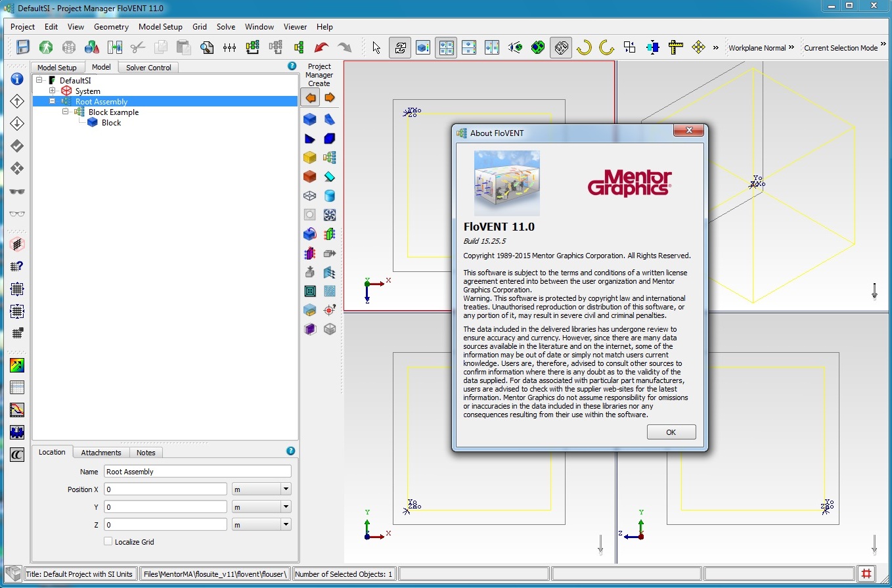Create a yellow meshed cube from palette
Viewport: 892px width, 588px height.
(x=309, y=158)
